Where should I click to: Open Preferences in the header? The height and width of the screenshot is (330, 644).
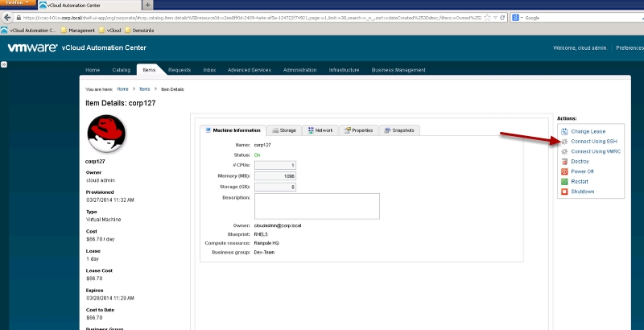(x=630, y=48)
